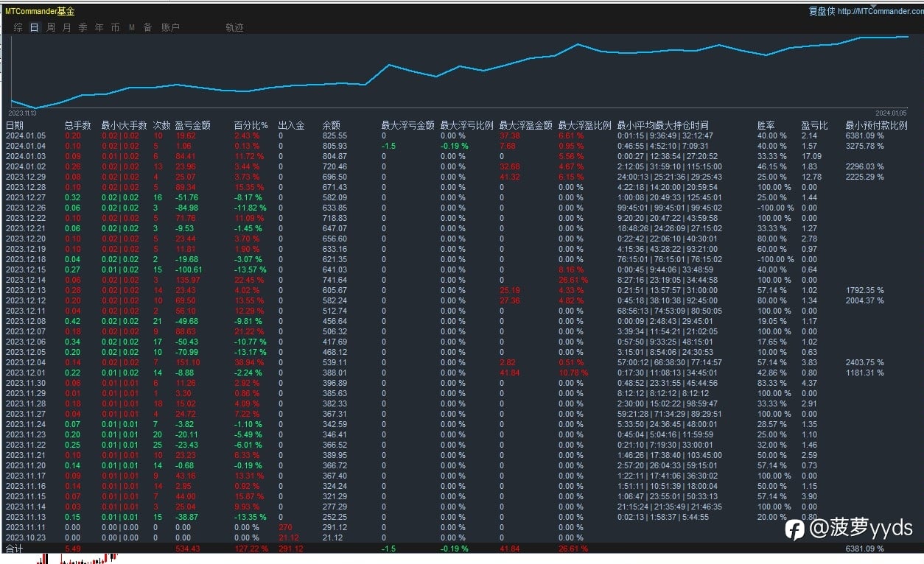This screenshot has height=564, width=924.
Task: Switch to the 账户 account tab
Action: [170, 27]
